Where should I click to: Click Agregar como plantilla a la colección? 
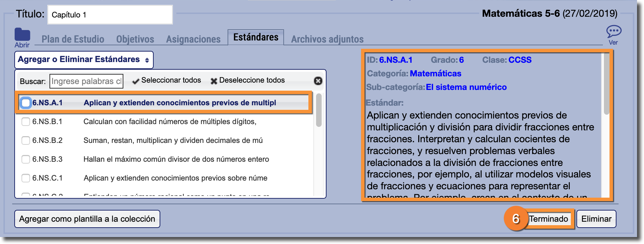tap(87, 219)
